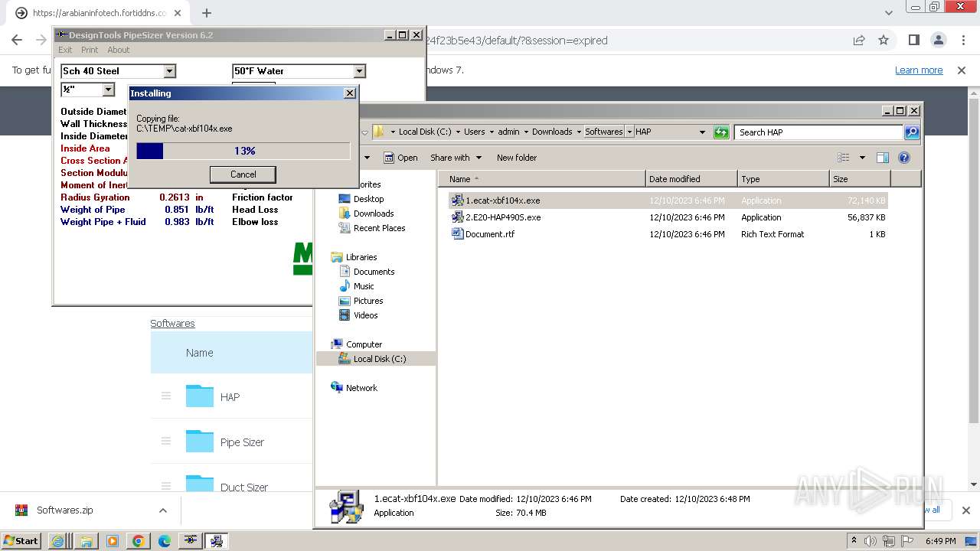Screen dimensions: 980x551
Task: Dismiss the Chrome notification bar
Action: [962, 70]
